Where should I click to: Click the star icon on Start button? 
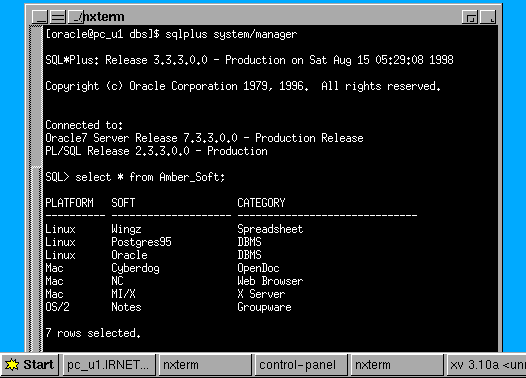pyautogui.click(x=12, y=365)
